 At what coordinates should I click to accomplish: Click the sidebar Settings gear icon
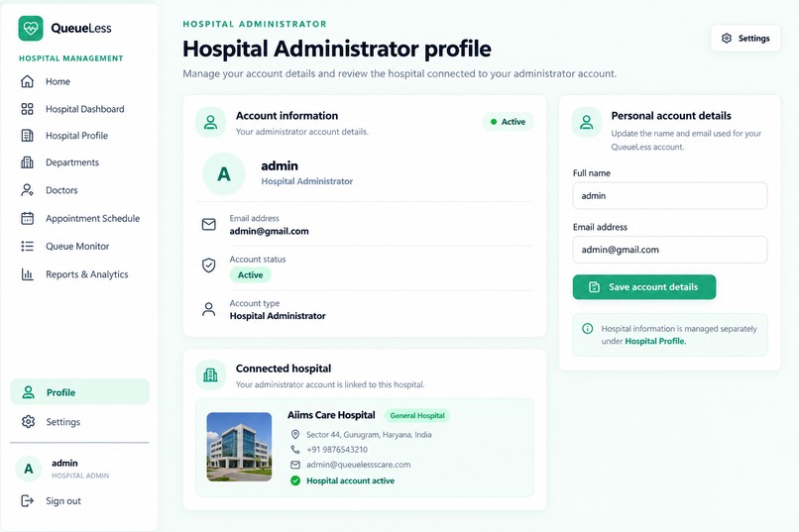[x=28, y=421]
